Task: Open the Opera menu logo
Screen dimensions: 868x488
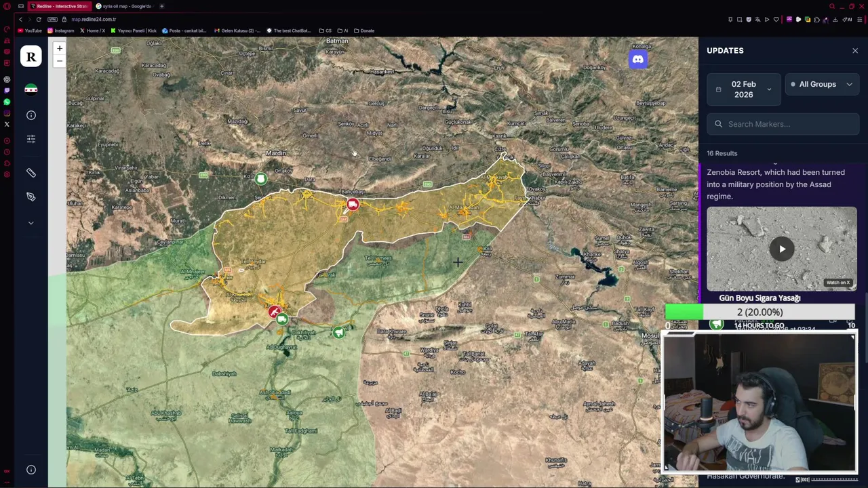Action: coord(7,6)
